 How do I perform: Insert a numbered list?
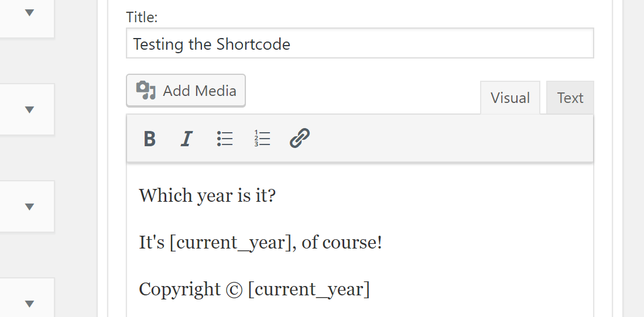(x=262, y=139)
